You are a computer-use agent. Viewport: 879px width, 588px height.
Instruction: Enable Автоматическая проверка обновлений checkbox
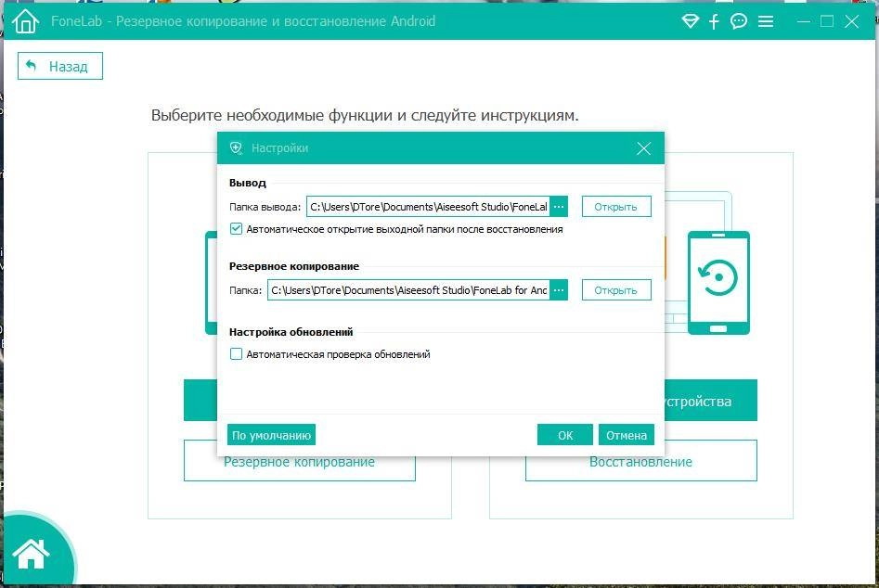tap(236, 354)
